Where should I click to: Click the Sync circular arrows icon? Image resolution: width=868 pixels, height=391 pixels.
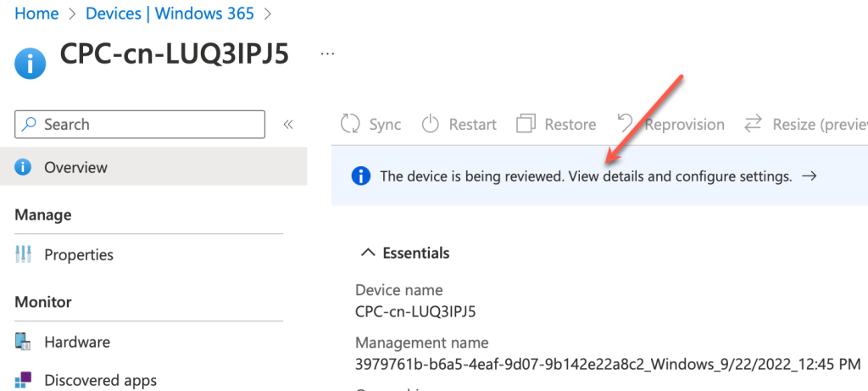point(350,124)
